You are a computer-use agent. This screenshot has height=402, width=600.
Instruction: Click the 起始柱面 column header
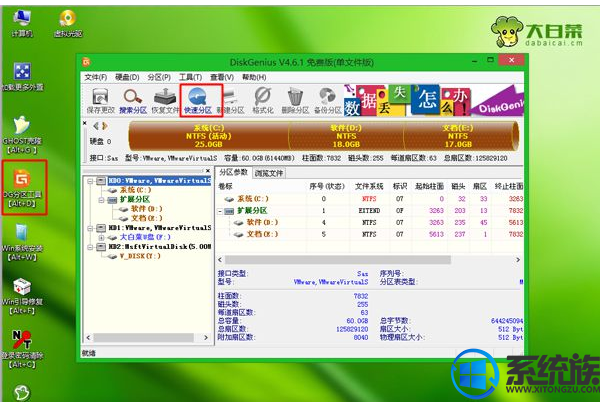pyautogui.click(x=429, y=186)
